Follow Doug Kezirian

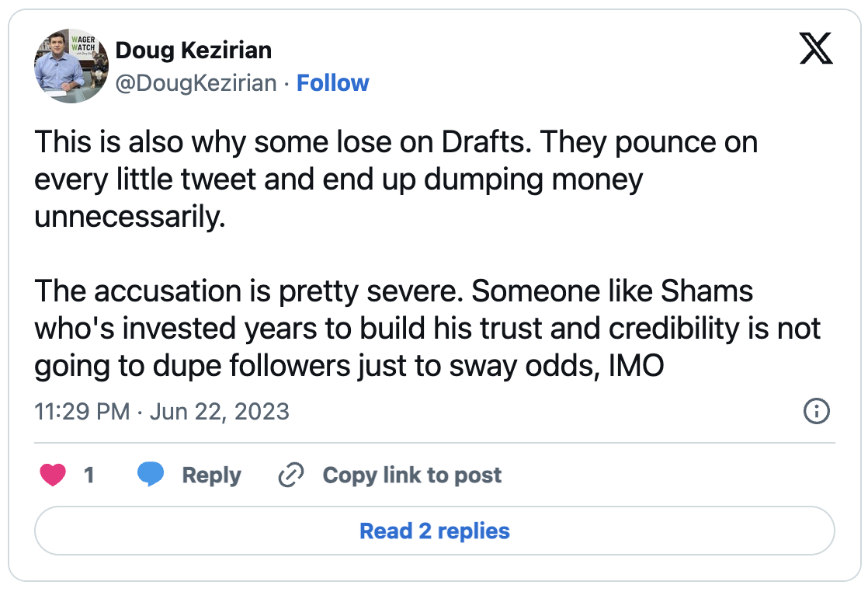coord(333,83)
